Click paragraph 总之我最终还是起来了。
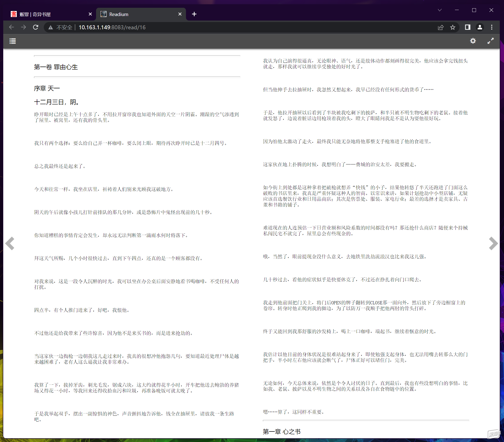504x442 pixels. pyautogui.click(x=60, y=166)
